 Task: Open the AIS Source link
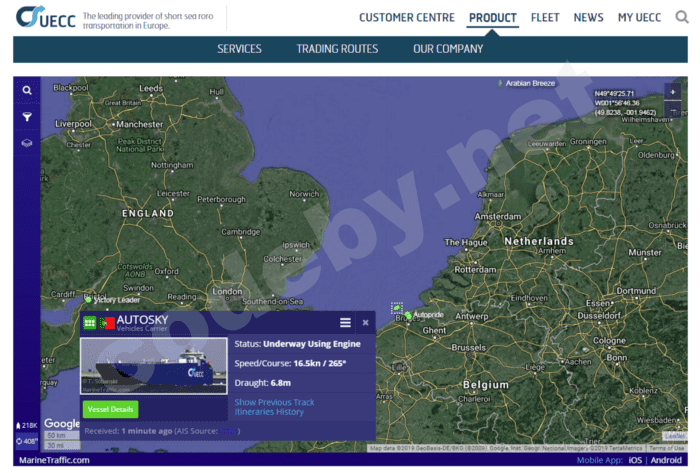228,431
